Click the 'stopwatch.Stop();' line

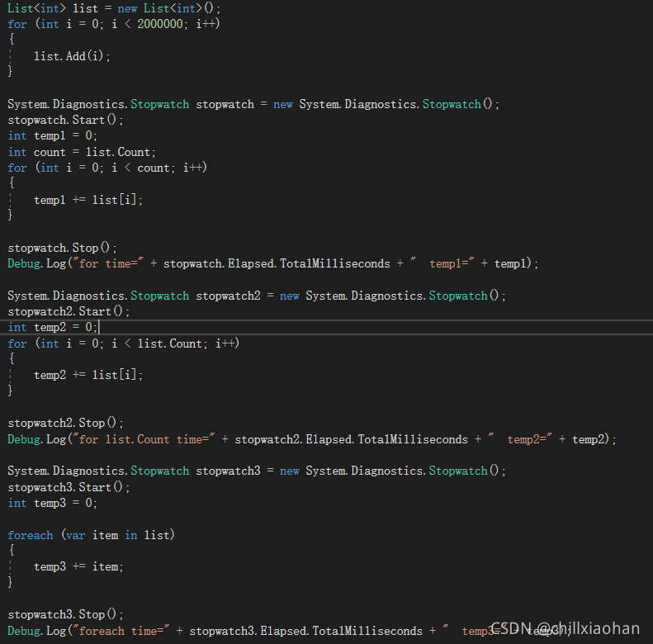coord(62,248)
